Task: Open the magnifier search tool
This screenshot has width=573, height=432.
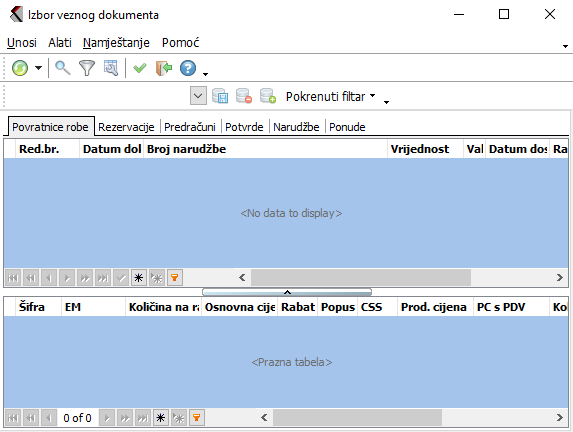Action: click(x=63, y=68)
